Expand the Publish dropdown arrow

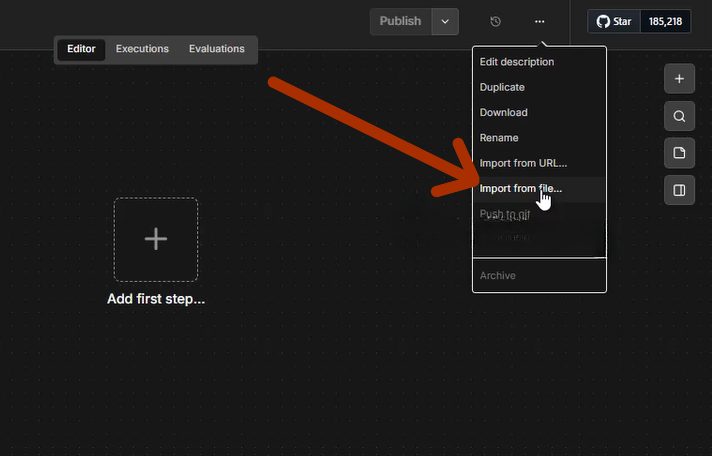point(445,21)
